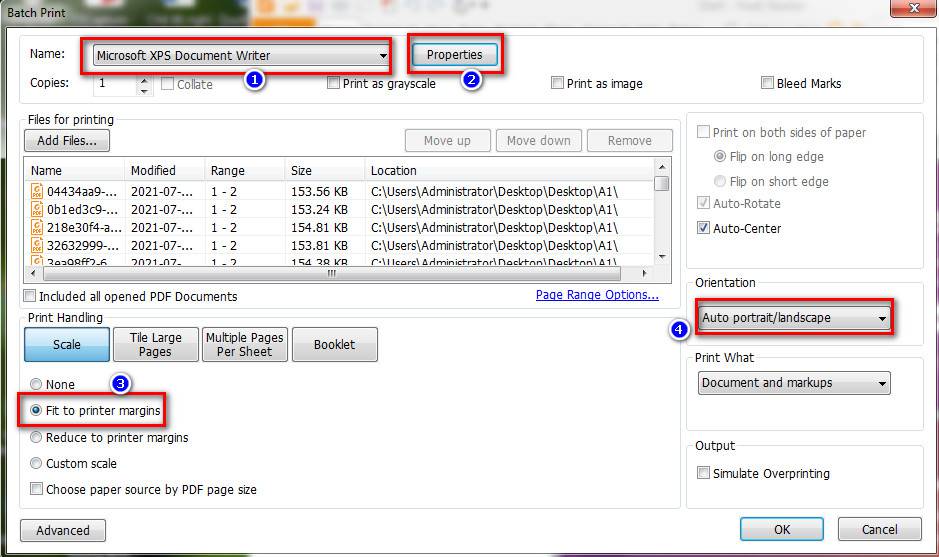Click the 153.81 KB size cell
This screenshot has height=557, width=939.
tap(319, 246)
